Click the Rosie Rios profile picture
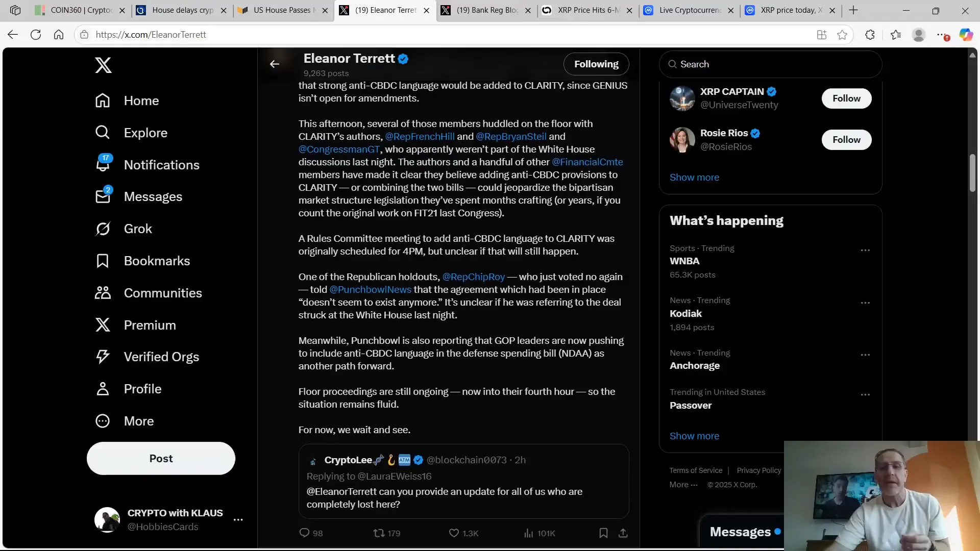 click(x=682, y=140)
